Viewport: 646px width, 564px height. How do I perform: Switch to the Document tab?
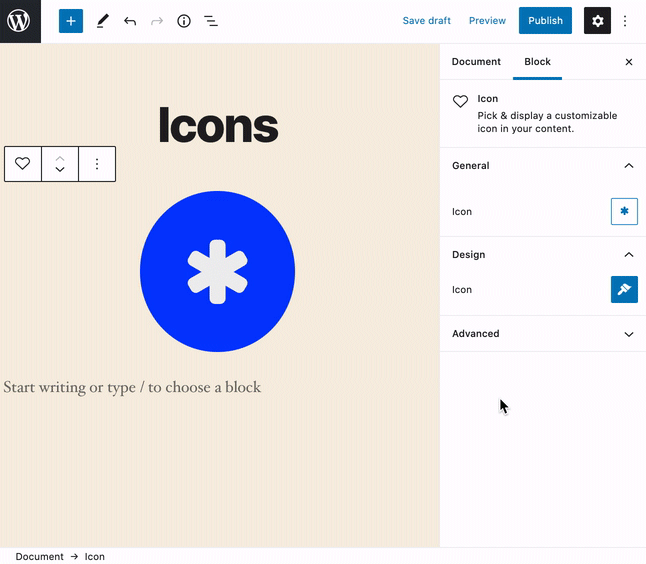[x=476, y=61]
